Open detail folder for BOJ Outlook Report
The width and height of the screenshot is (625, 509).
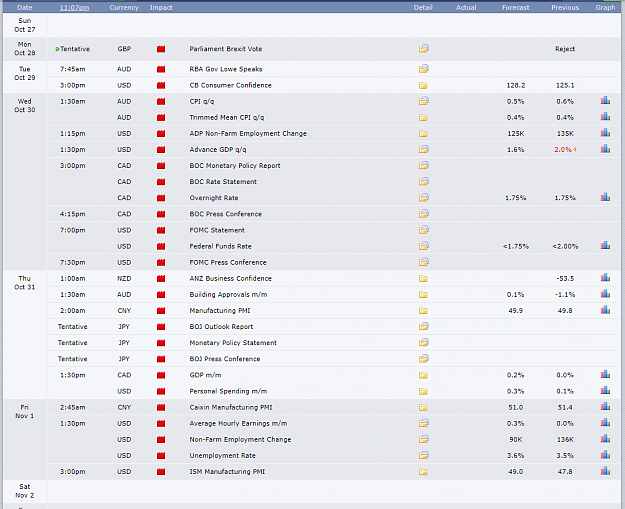click(423, 326)
